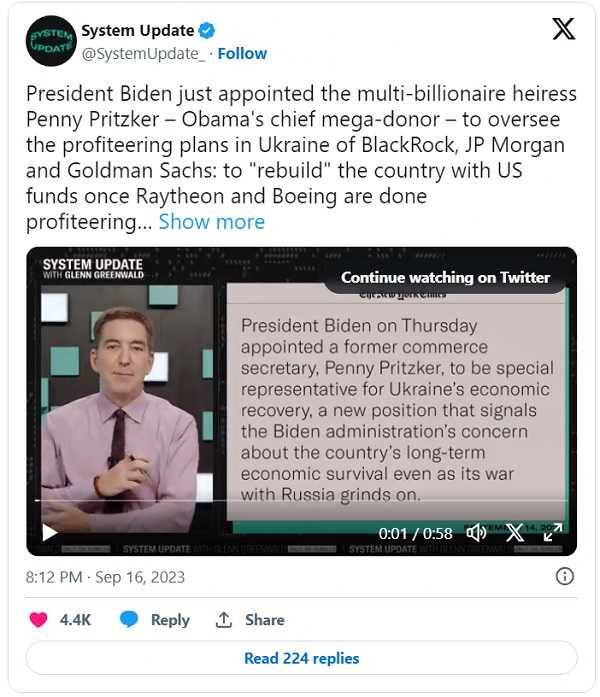Viewport: 600px width, 697px height.
Task: Follow the SystemUpdate_ account
Action: tap(243, 53)
